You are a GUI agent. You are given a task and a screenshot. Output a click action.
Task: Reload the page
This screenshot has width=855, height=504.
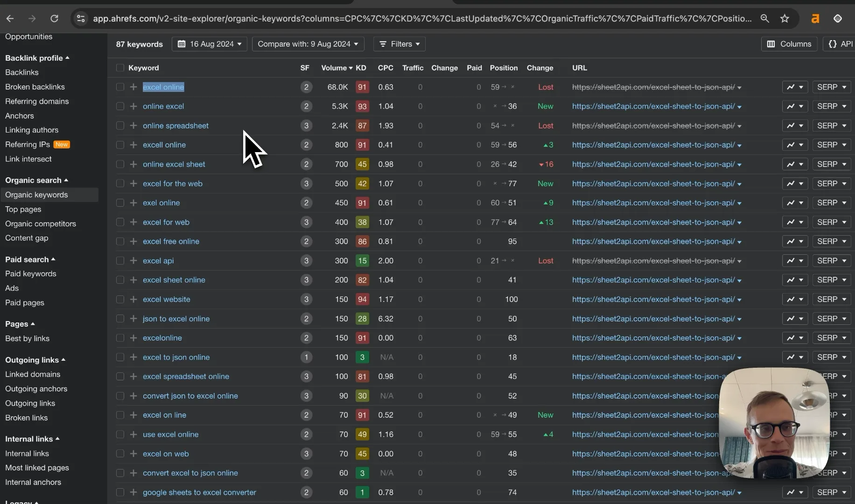[54, 18]
